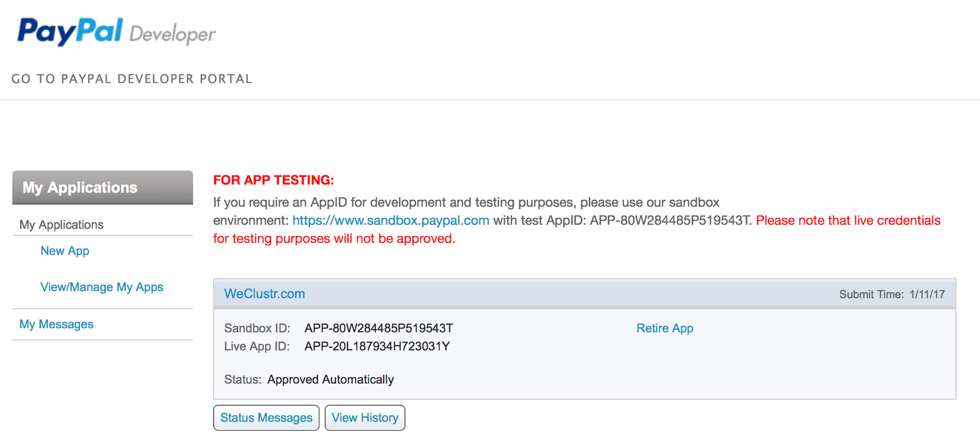This screenshot has width=980, height=436.
Task: Click the Live App ID value APP-20L187934H723031Y
Action: pos(377,347)
